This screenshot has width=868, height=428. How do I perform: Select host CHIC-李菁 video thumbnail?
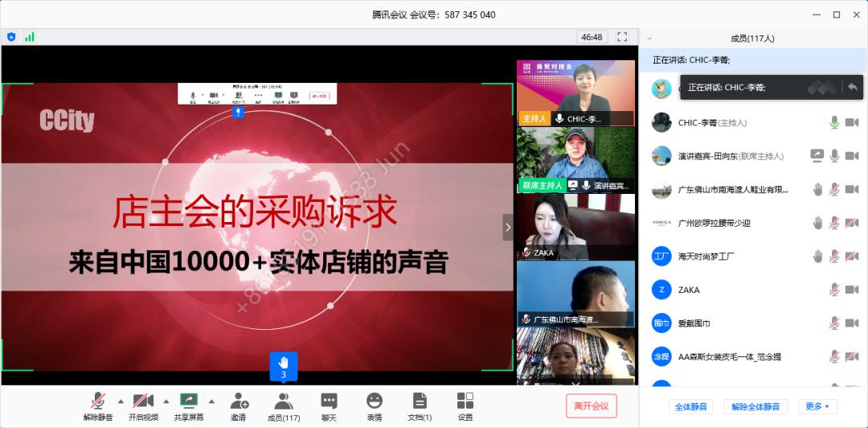click(x=575, y=93)
